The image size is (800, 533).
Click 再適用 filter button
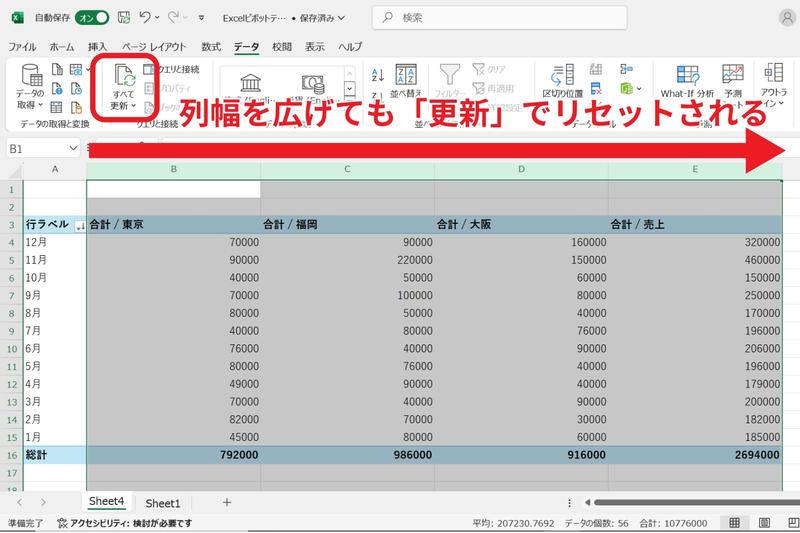(x=493, y=88)
